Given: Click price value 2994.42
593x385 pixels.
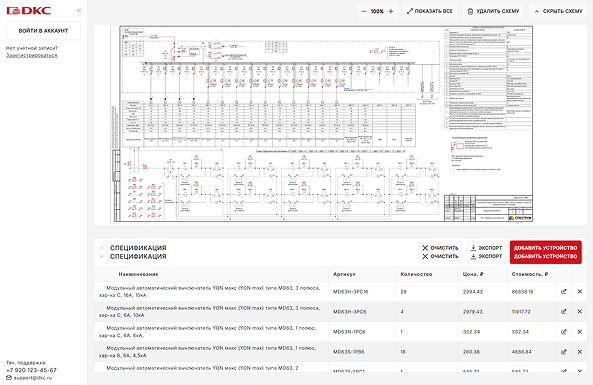Looking at the screenshot, I should [x=473, y=292].
